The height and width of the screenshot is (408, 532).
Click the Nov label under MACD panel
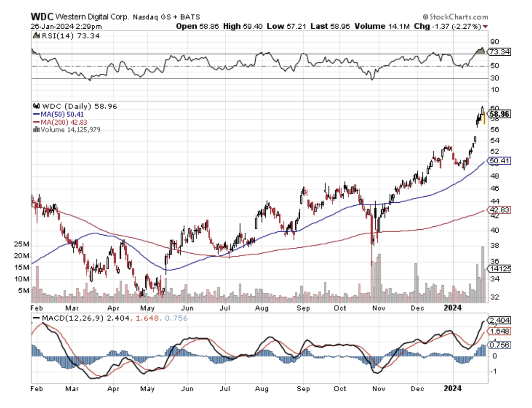[x=378, y=389]
